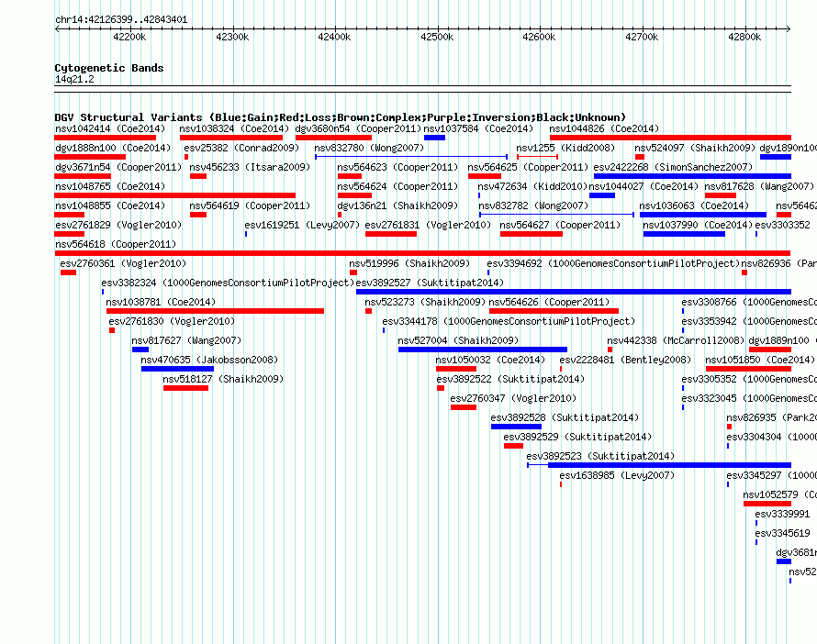Open esv25382 (Conrad2009) entry

tap(241, 148)
